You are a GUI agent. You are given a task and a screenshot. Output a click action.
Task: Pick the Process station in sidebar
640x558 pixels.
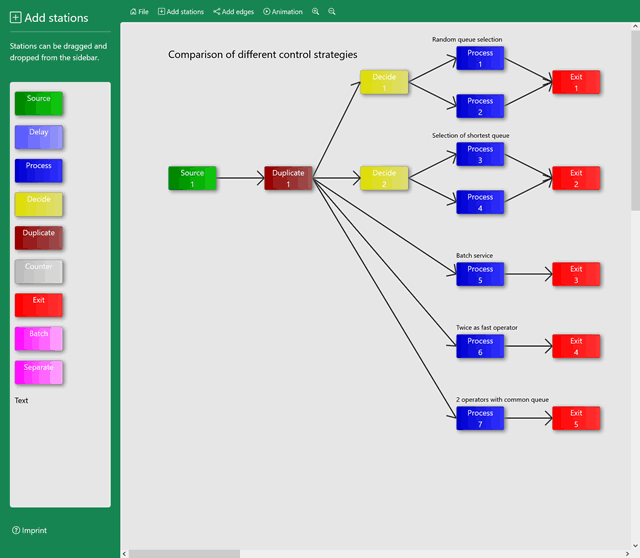coord(39,170)
